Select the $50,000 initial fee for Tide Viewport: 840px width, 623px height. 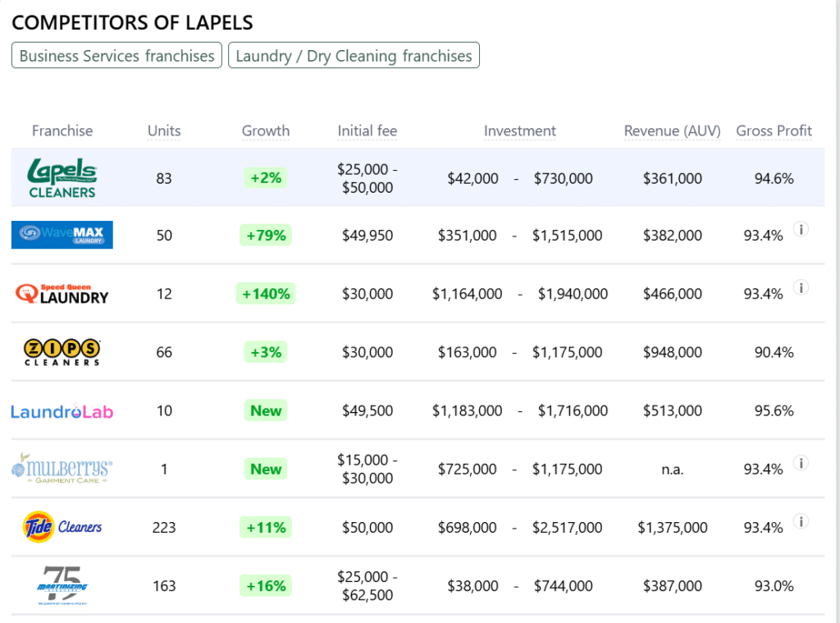click(367, 528)
